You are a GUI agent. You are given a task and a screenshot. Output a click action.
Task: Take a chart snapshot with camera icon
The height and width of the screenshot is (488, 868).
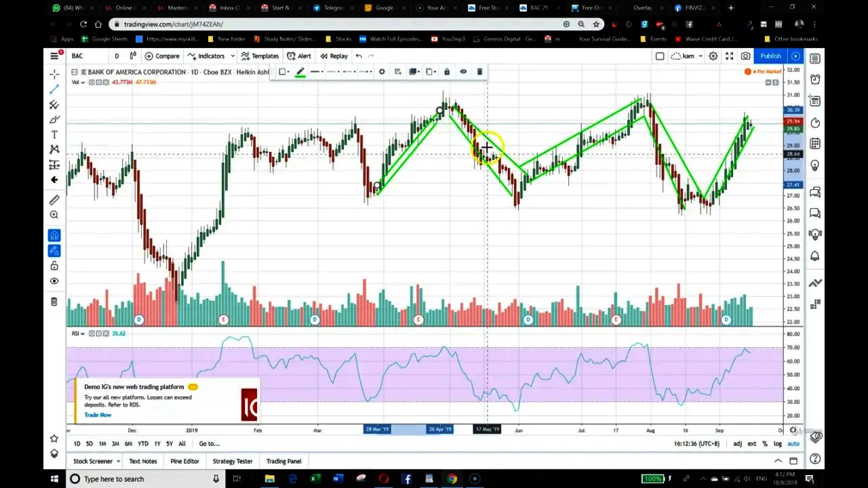pos(745,56)
